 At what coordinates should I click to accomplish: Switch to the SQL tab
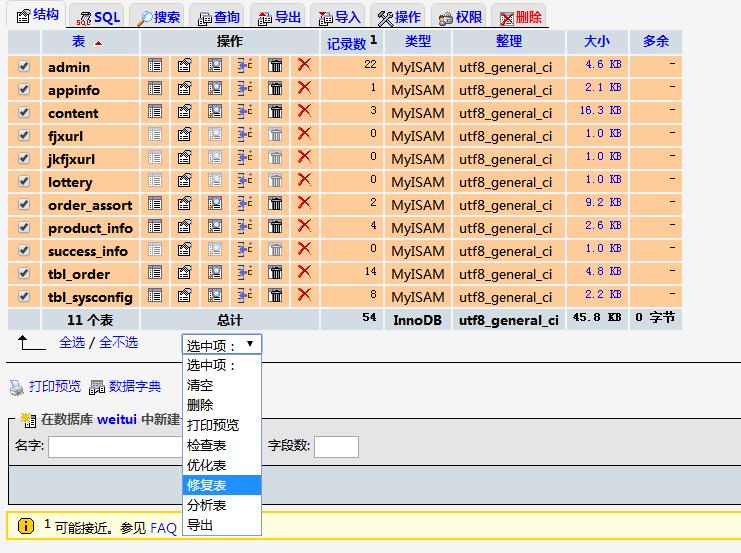click(99, 17)
